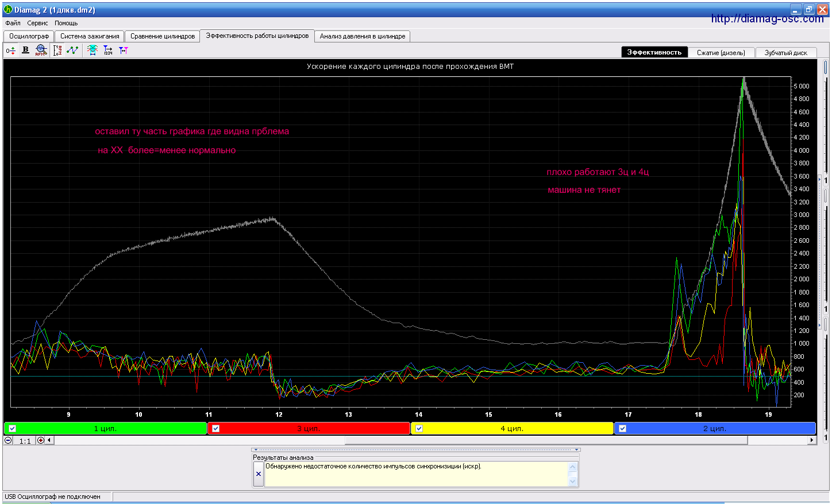Click the 'Результаты анализа' label
Screen dimensions: 832x504
tap(283, 458)
